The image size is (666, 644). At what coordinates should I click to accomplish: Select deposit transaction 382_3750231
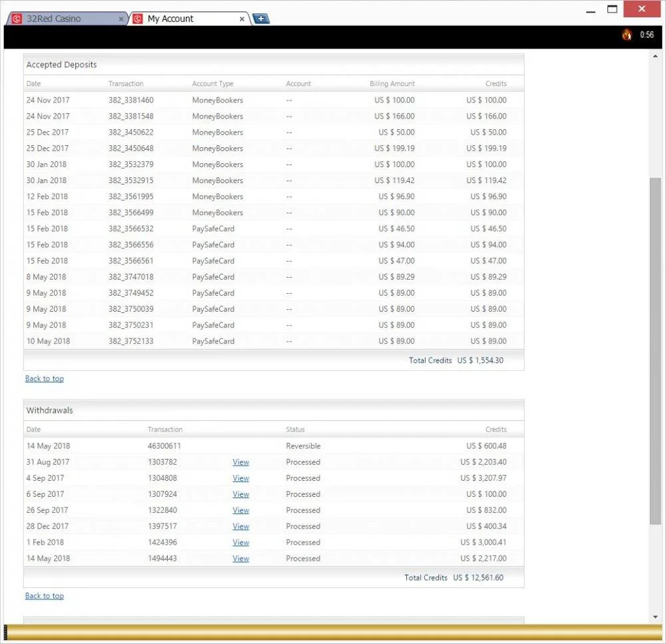[131, 326]
